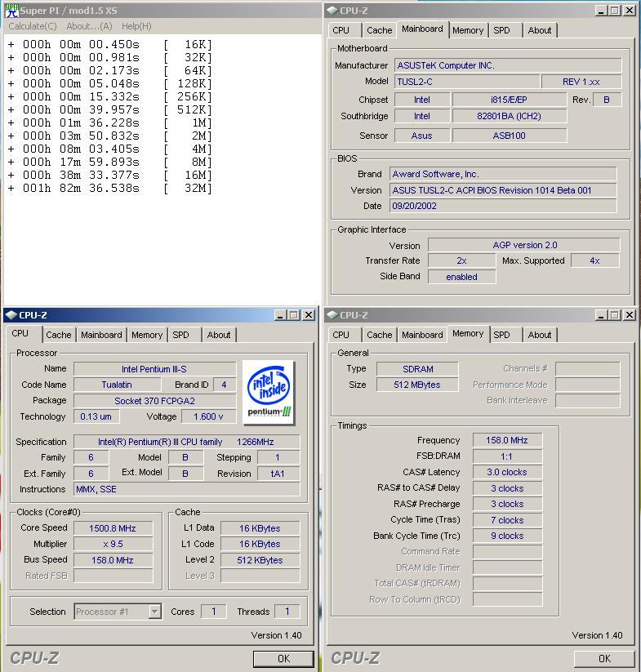Click the BIOS date 09/20/2002 field
The height and width of the screenshot is (672, 641).
tap(503, 206)
